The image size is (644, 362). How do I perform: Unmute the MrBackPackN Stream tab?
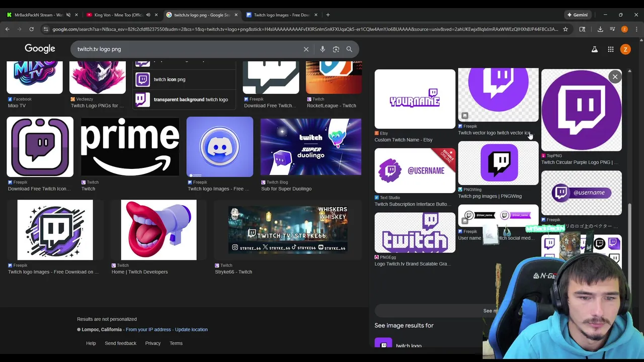(68, 15)
